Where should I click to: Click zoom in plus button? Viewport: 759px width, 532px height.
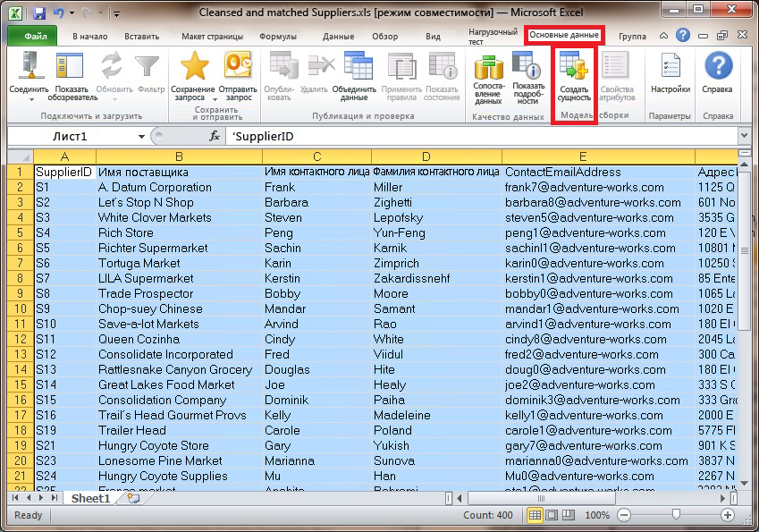coord(727,515)
